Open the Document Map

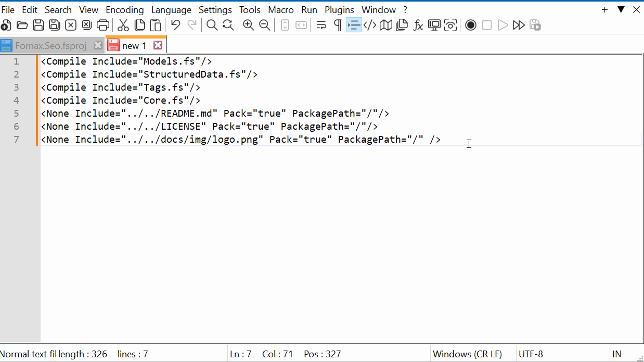(x=385, y=24)
